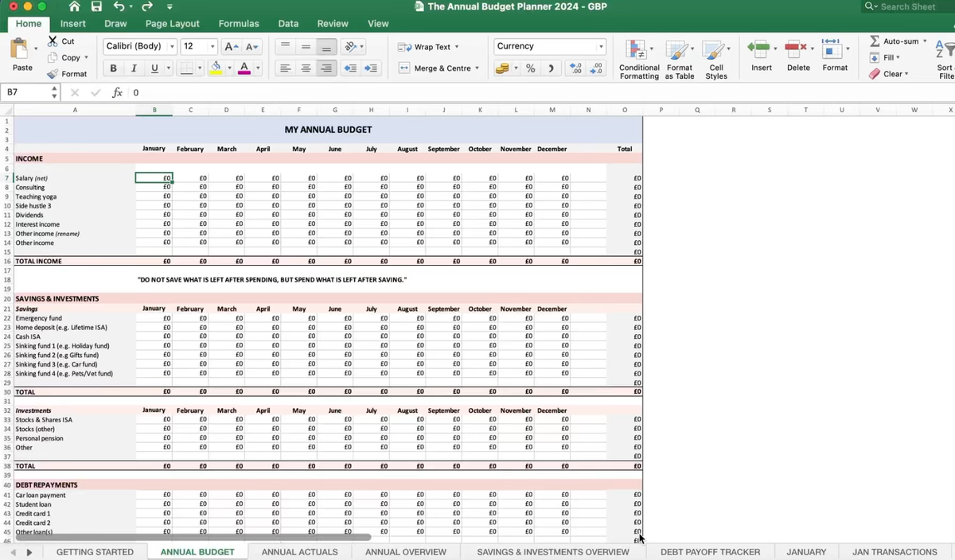Image resolution: width=955 pixels, height=560 pixels.
Task: Open the ANNUAL ACTUALS sheet tab
Action: click(x=299, y=551)
